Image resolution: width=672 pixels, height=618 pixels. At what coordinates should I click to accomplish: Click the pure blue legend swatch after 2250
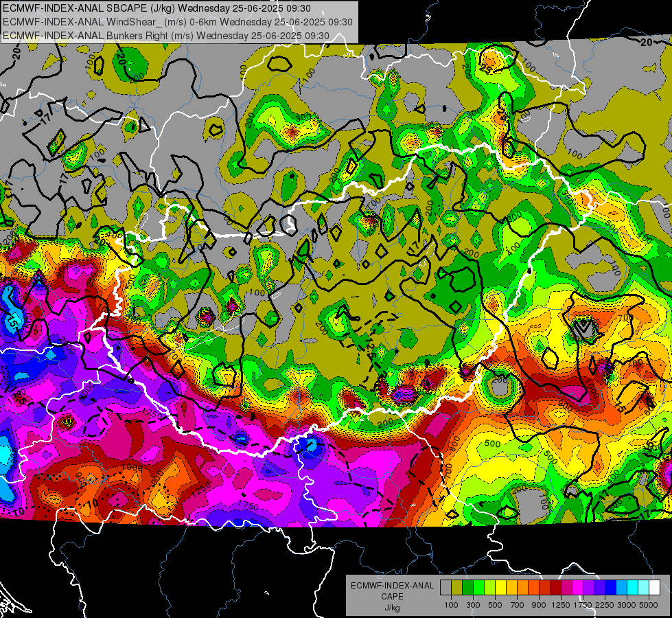611,588
